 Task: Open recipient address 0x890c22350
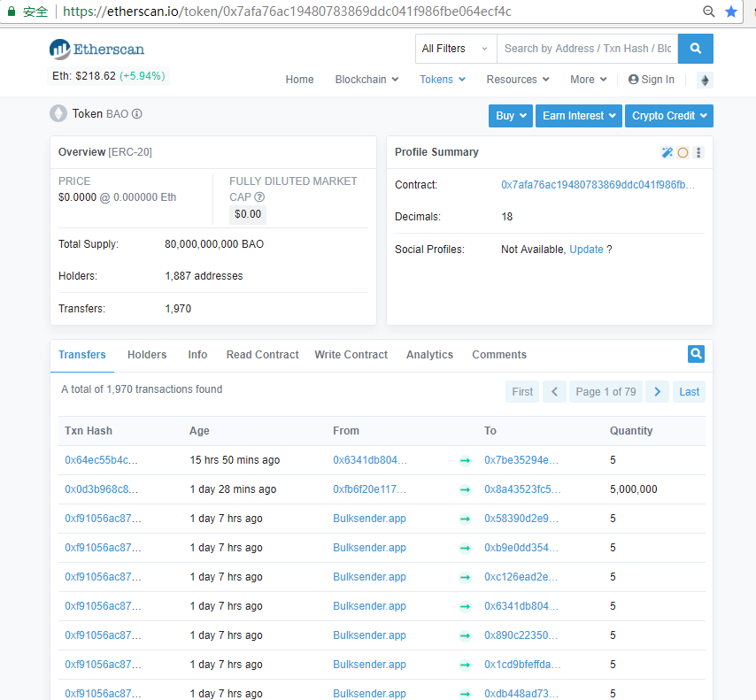[x=521, y=635]
